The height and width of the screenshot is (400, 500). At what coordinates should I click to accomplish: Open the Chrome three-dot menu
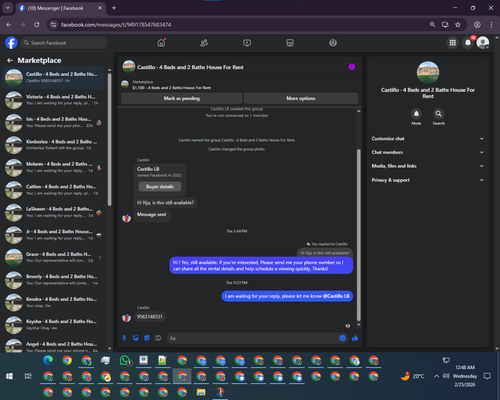pos(491,25)
